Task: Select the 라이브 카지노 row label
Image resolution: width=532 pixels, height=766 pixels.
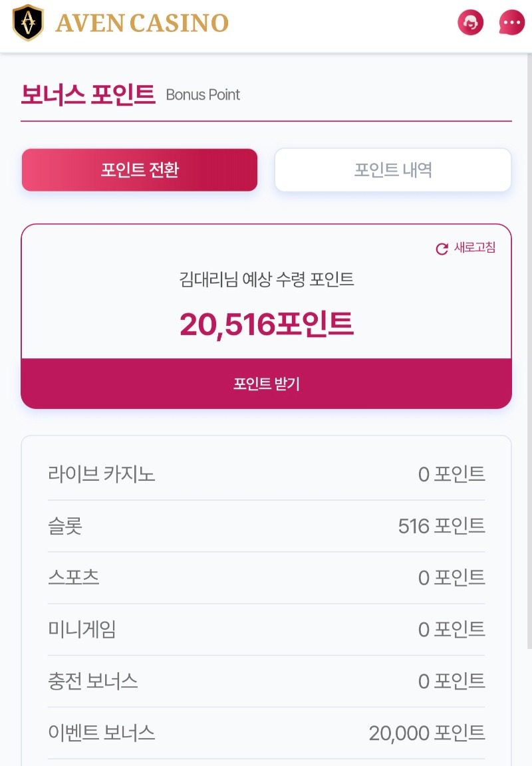Action: coord(102,474)
